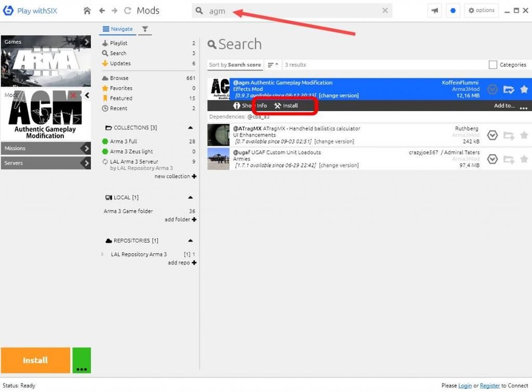
Task: Open Browse in the navigation list
Action: [x=148, y=78]
